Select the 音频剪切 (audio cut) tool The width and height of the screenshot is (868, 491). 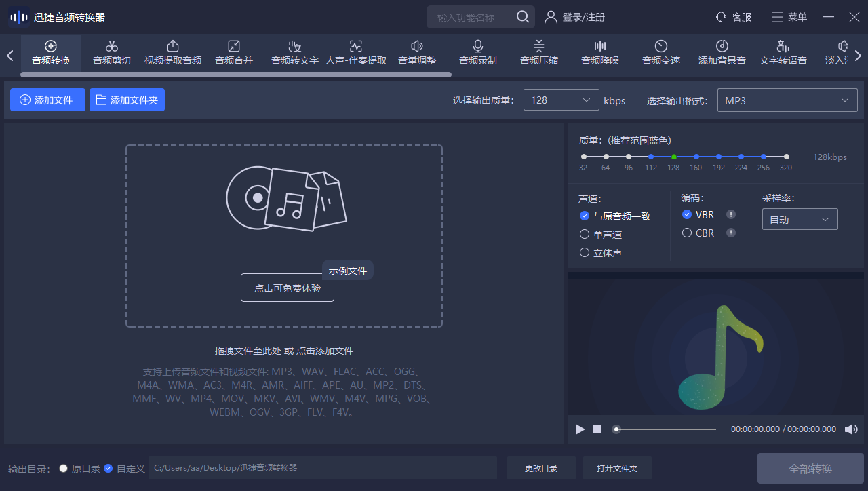(x=111, y=53)
